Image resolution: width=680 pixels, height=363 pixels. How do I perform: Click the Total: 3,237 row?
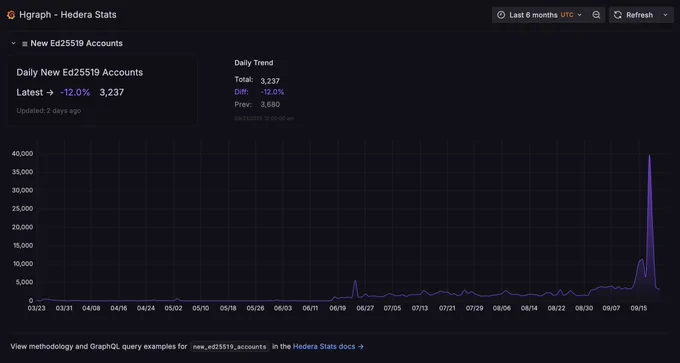click(257, 80)
